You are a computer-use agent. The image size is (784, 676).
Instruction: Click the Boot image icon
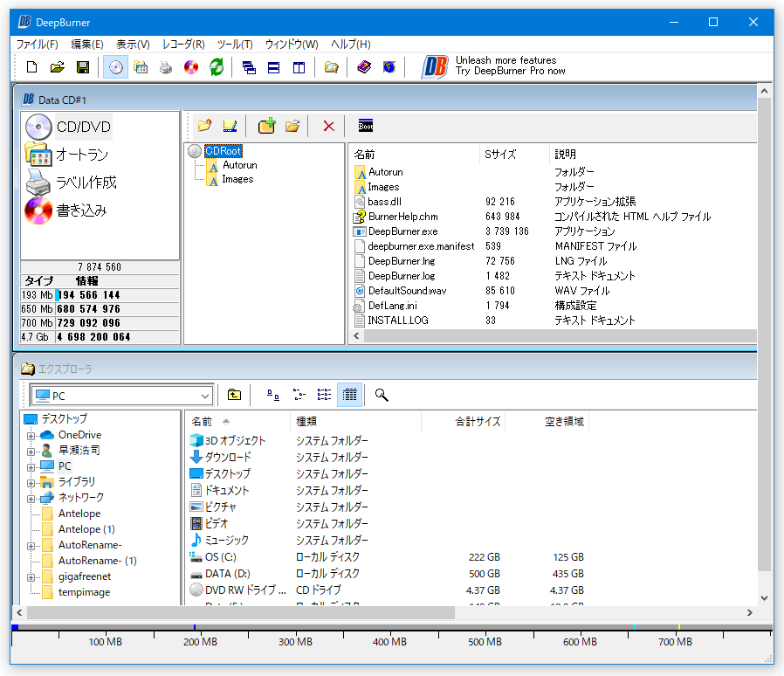tap(366, 126)
